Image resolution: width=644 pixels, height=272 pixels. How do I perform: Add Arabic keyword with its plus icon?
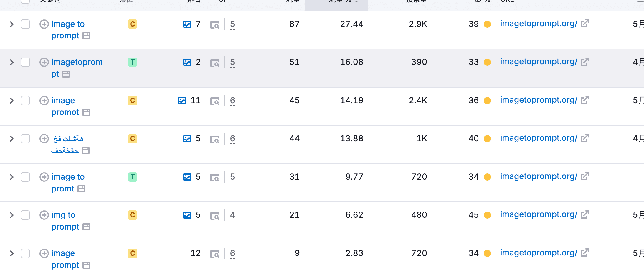pos(44,139)
